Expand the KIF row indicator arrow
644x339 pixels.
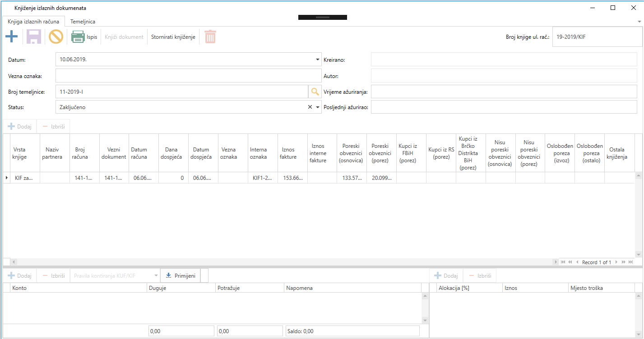point(6,178)
